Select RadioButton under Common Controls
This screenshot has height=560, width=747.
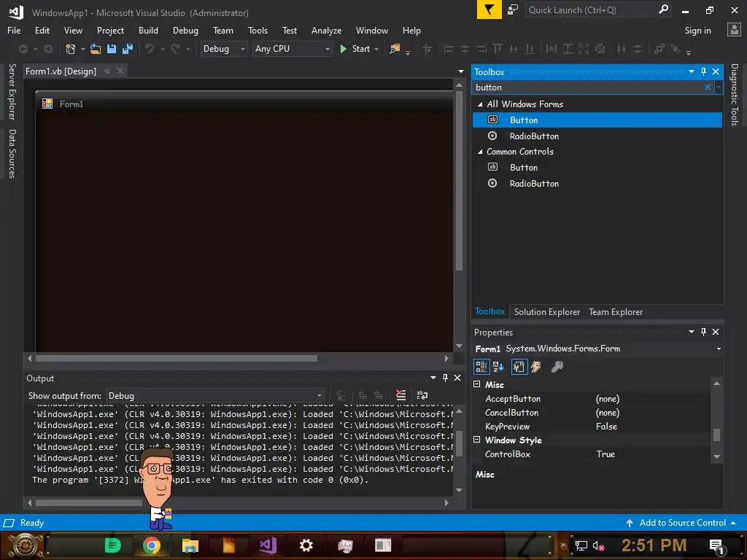coord(597,183)
